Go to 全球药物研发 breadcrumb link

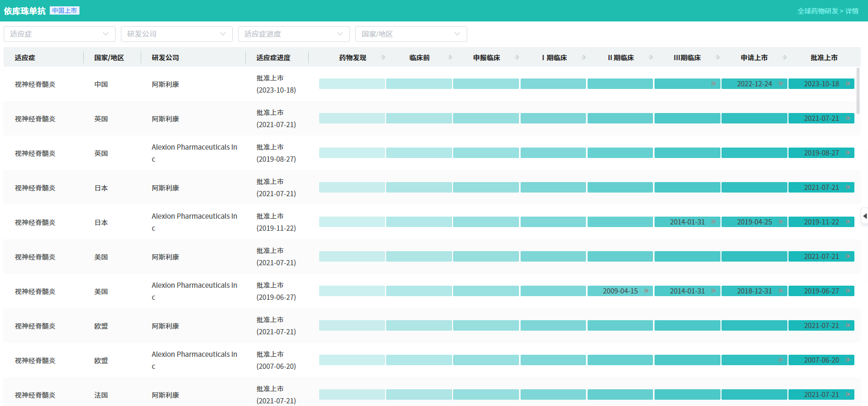tap(817, 11)
